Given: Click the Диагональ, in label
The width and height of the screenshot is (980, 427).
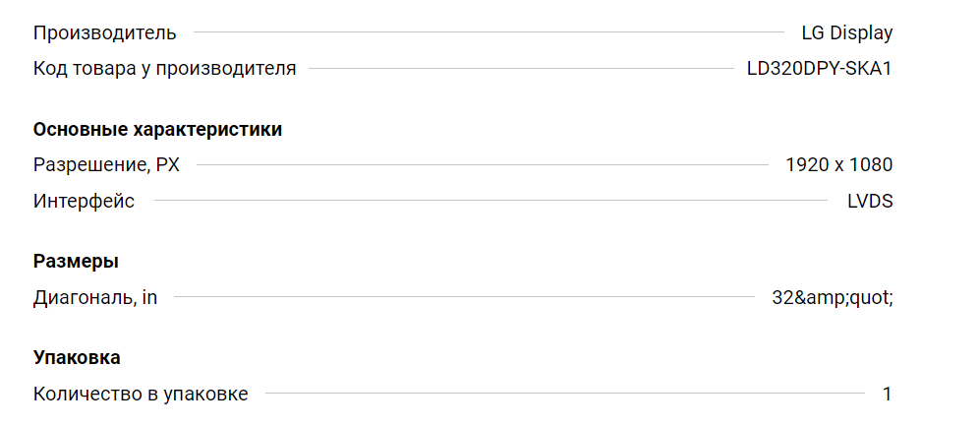Looking at the screenshot, I should [95, 297].
